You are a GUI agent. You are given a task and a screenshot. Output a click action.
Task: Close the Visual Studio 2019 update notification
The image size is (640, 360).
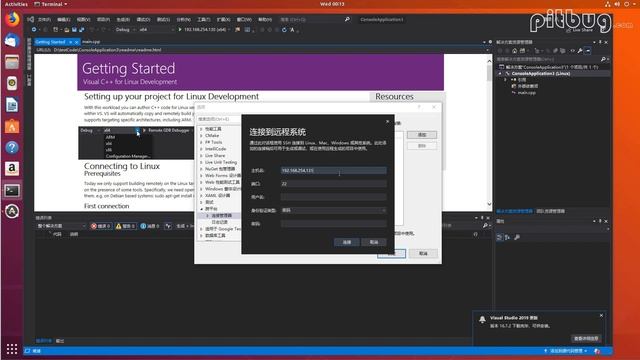(x=601, y=316)
